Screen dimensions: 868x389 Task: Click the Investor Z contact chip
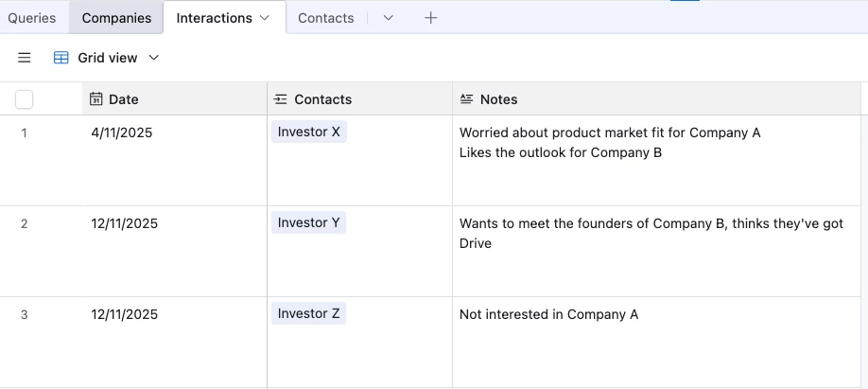(309, 313)
